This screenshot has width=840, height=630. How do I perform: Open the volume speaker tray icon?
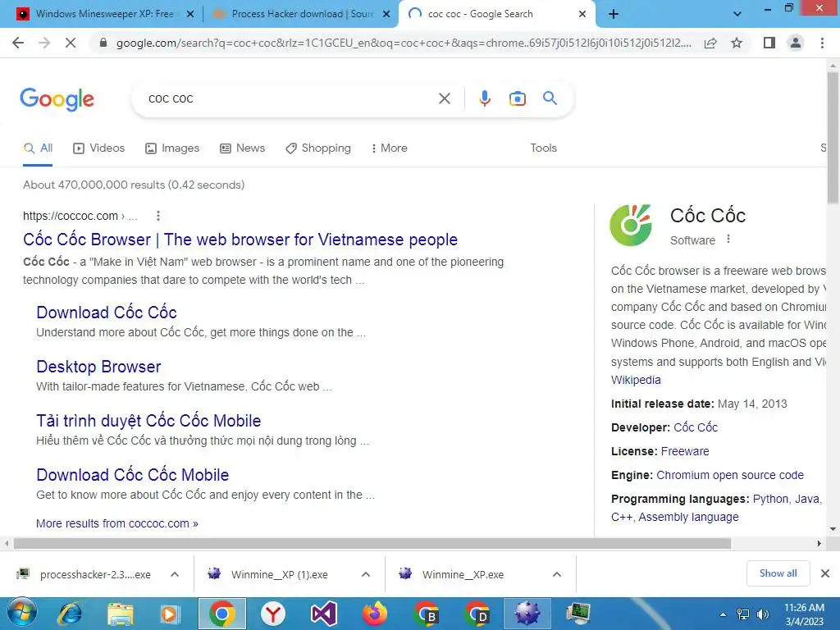[762, 614]
